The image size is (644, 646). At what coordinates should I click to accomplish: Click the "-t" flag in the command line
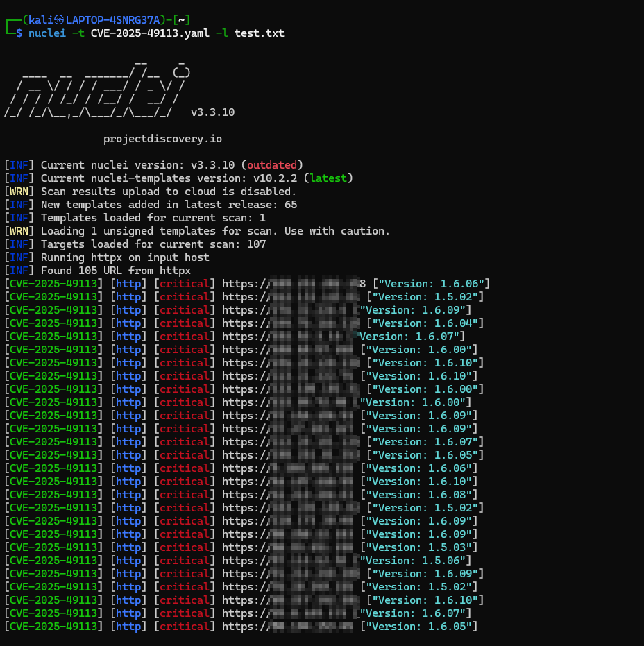click(78, 33)
